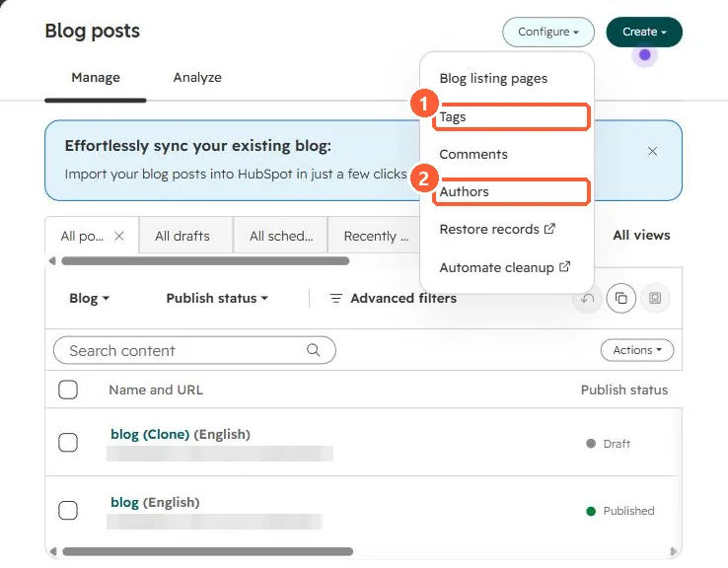
Task: Expand the Blog filter dropdown
Action: point(89,299)
